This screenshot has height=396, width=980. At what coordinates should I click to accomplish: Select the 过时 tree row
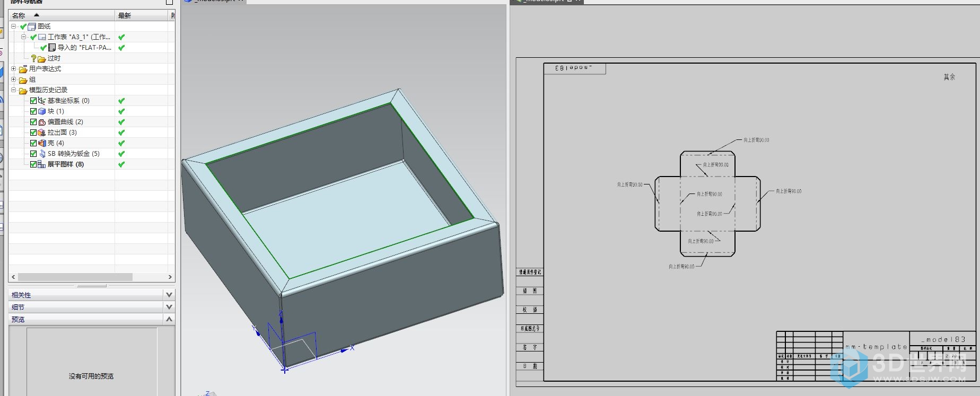coord(54,58)
